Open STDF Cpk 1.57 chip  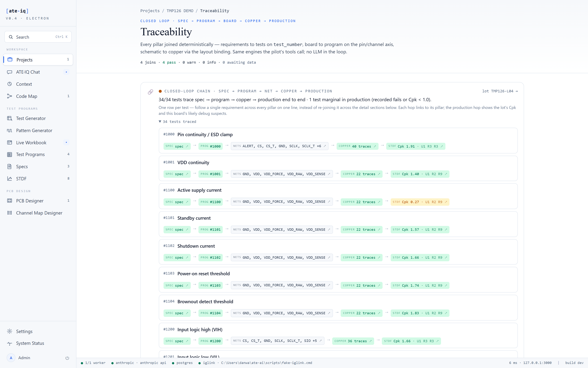[x=420, y=229]
